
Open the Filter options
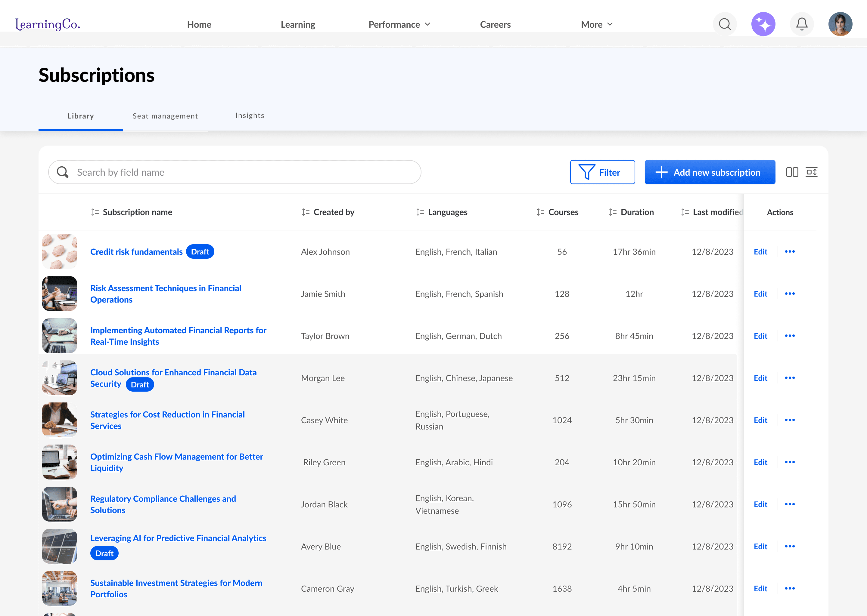click(x=602, y=172)
